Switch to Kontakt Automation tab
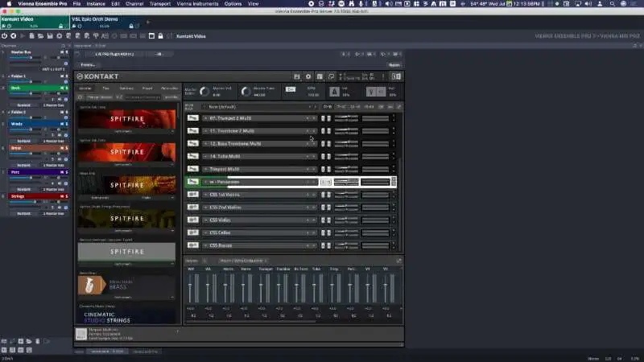 pyautogui.click(x=170, y=88)
